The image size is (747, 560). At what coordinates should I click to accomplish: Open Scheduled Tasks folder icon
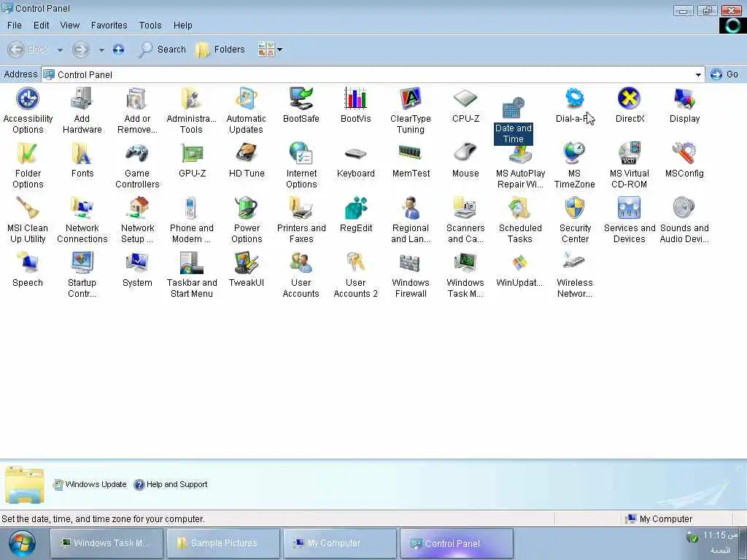[x=520, y=220]
